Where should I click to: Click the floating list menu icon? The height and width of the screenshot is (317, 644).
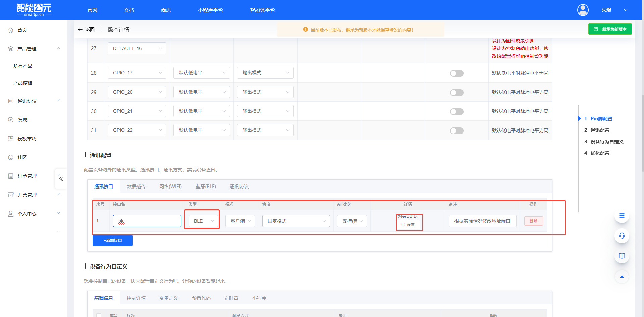[622, 216]
